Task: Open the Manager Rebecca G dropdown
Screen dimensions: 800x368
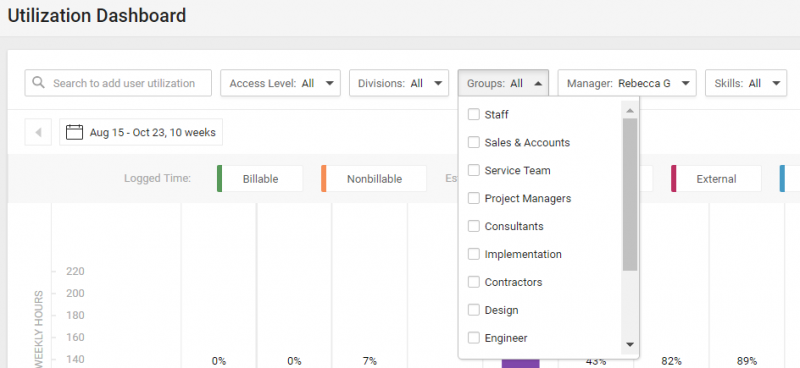Action: point(627,83)
